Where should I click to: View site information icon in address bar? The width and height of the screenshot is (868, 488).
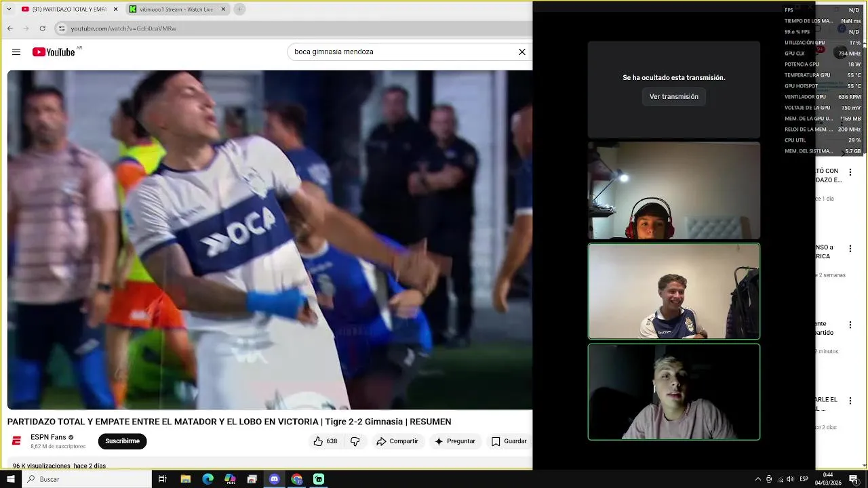tap(62, 28)
